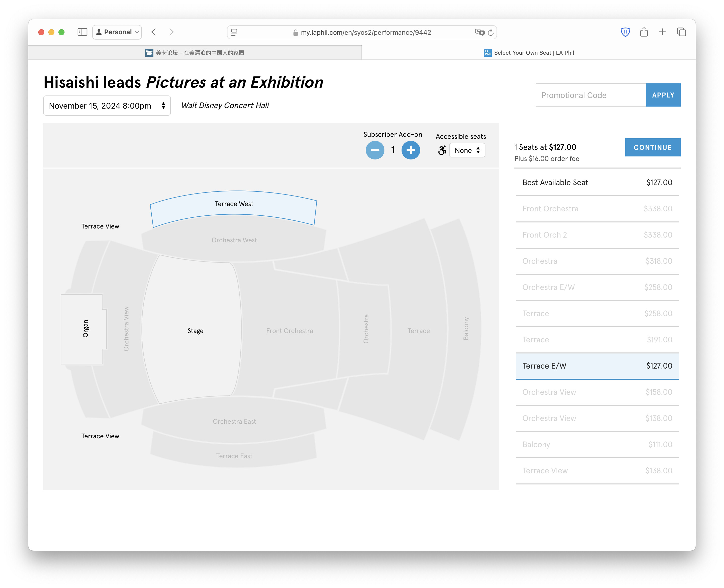Viewport: 724px width, 588px height.
Task: Open the Bitwarden shield extension icon
Action: [625, 32]
